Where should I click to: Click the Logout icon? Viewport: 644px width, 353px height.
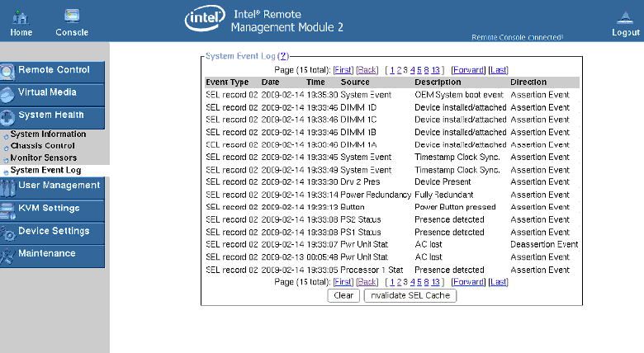625,18
